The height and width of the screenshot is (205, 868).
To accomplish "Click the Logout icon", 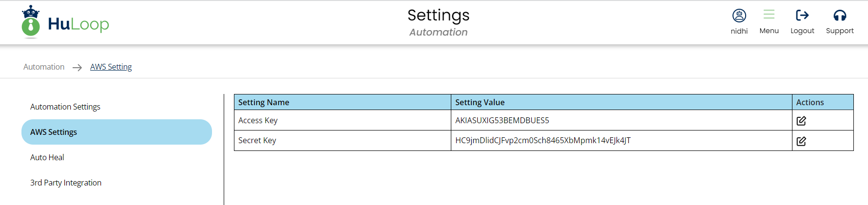I will [802, 16].
